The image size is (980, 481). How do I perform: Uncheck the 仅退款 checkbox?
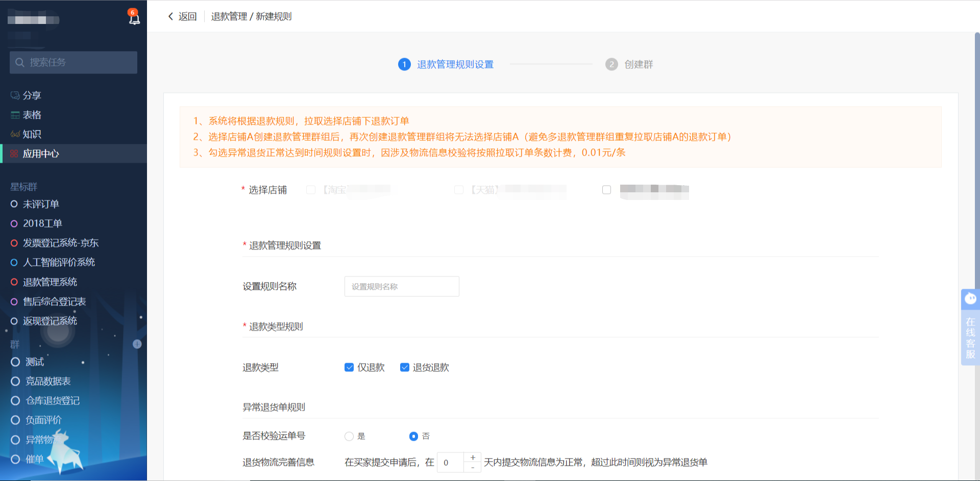click(x=349, y=367)
